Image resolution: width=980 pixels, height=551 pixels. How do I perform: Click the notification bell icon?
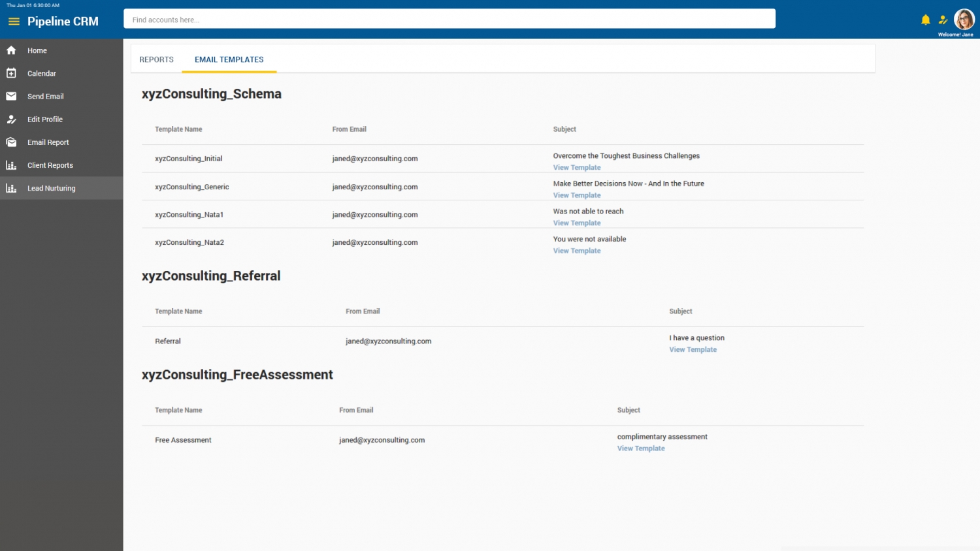click(x=925, y=20)
